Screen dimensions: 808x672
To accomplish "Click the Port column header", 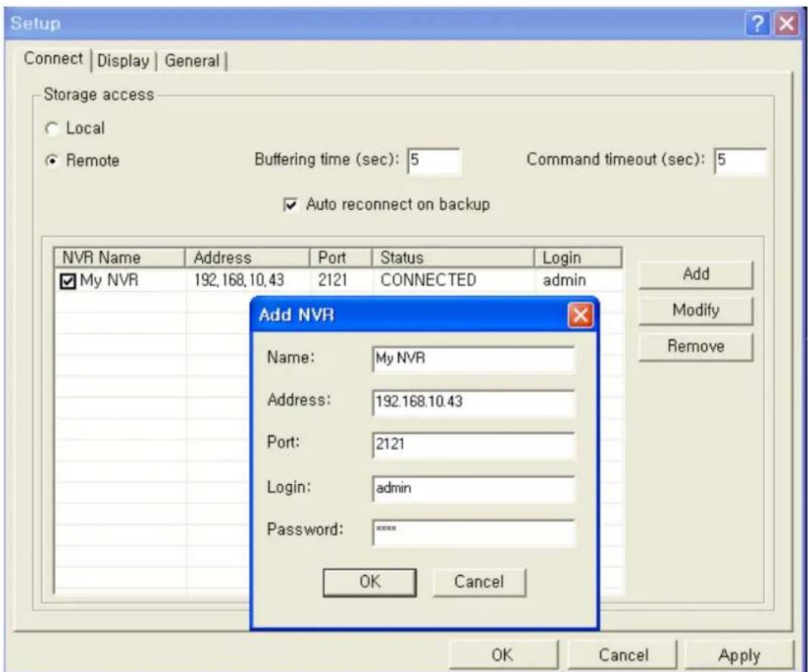I will point(341,258).
